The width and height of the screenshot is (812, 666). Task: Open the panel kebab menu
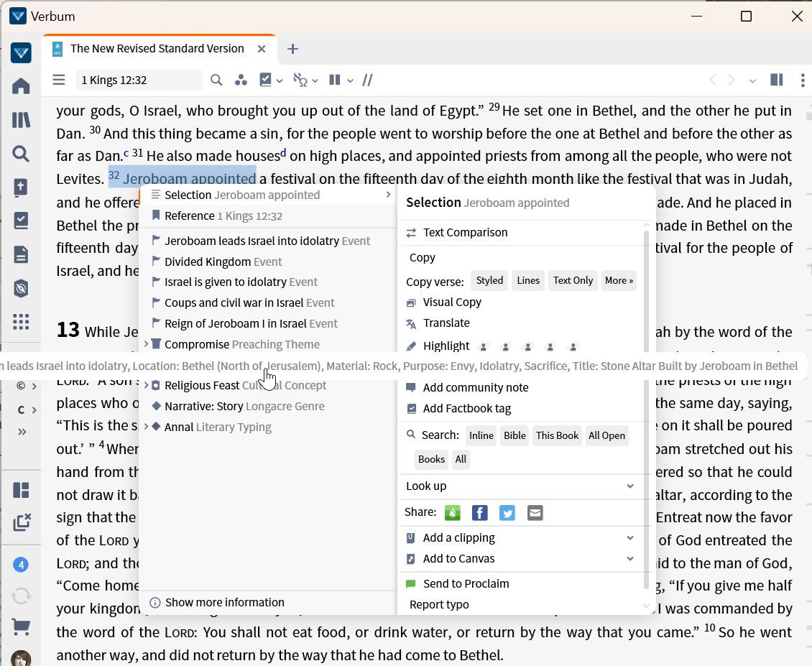point(803,80)
